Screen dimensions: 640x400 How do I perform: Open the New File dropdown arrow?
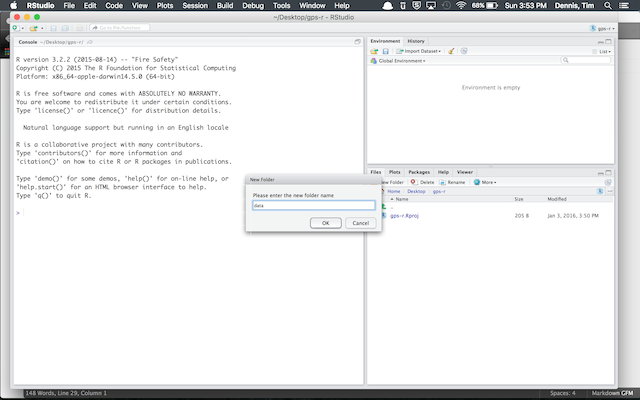tap(22, 28)
